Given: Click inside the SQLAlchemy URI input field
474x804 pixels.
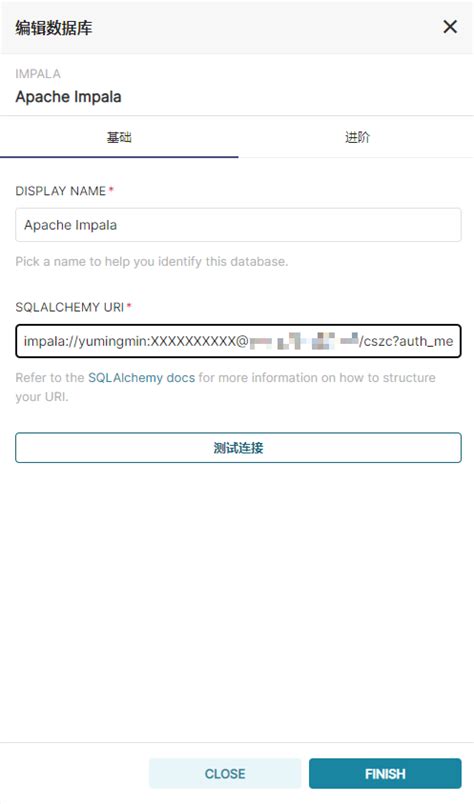Looking at the screenshot, I should click(238, 341).
